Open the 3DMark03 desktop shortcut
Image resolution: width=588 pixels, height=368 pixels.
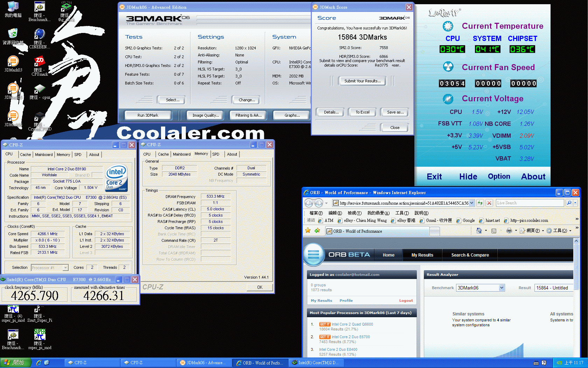coord(13,64)
